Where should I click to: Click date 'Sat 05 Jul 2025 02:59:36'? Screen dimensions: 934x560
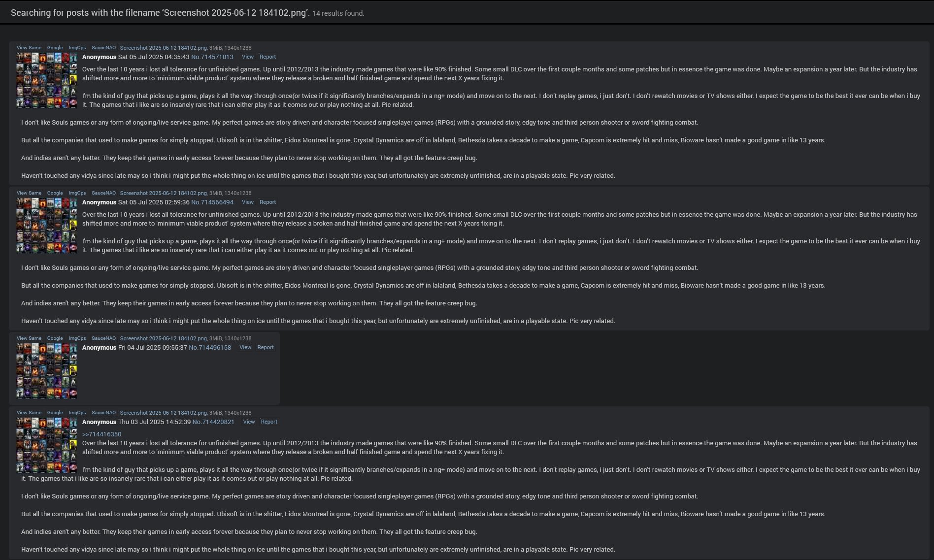click(154, 202)
